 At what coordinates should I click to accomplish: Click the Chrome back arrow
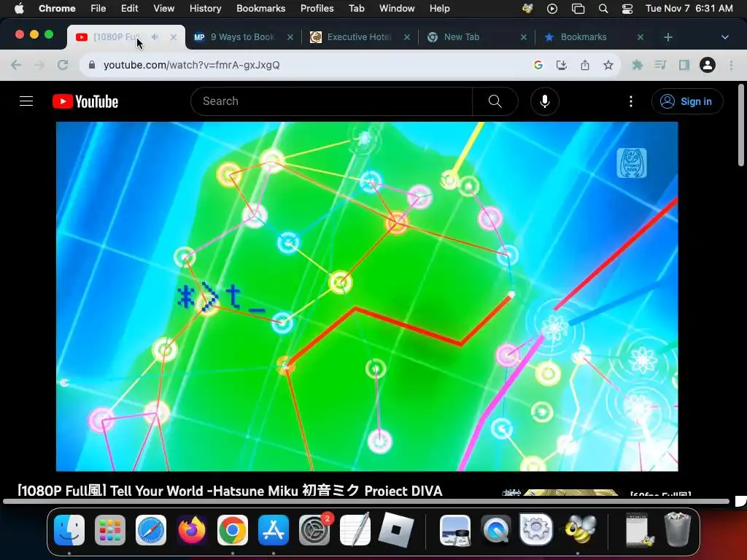point(16,65)
